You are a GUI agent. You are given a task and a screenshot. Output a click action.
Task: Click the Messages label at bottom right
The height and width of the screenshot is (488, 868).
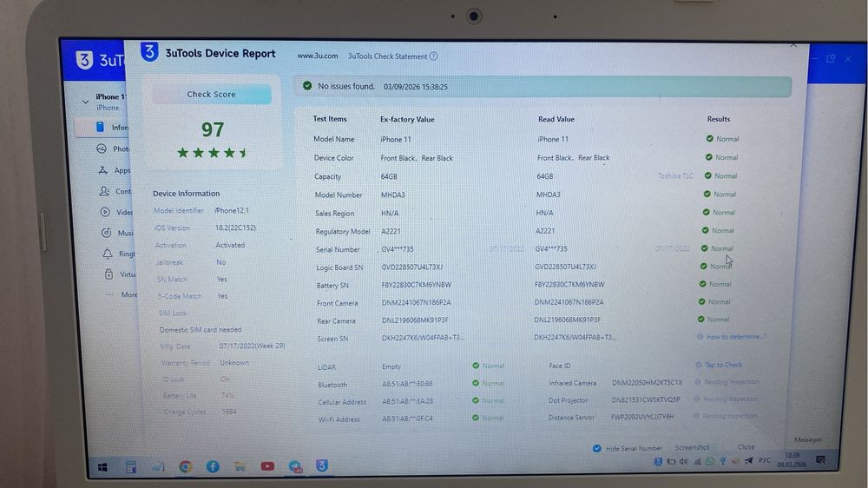(807, 440)
